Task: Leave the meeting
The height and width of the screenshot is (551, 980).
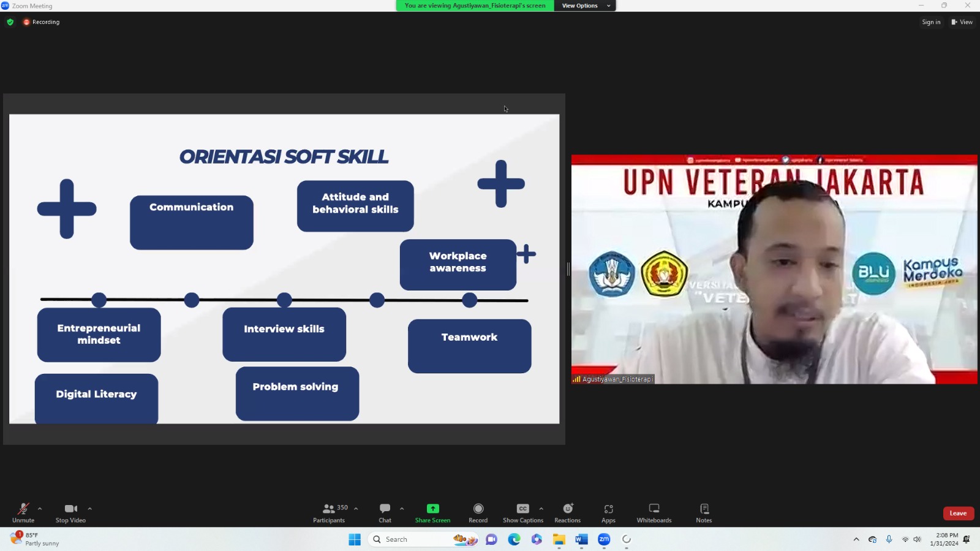Action: coord(958,513)
